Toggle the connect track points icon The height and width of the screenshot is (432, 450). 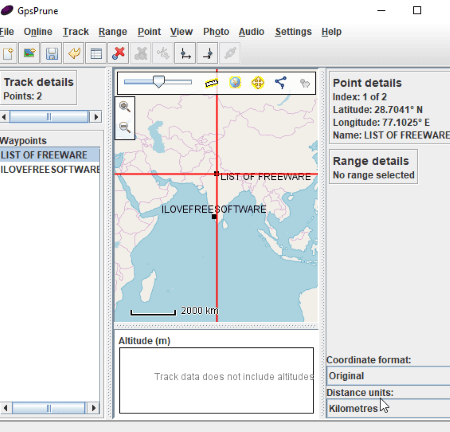click(281, 82)
